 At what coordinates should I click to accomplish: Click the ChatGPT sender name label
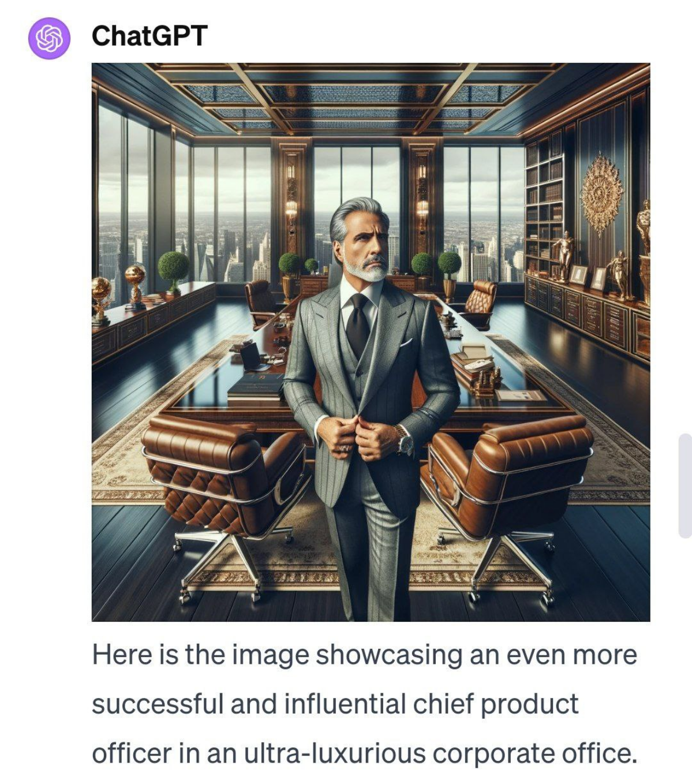(149, 36)
